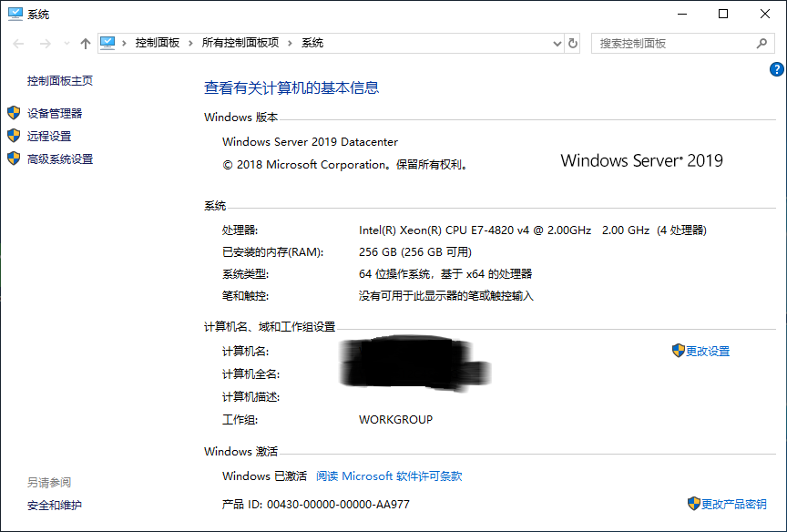Expand chevron after the computer icon
Screen dimensions: 787x532
point(124,43)
